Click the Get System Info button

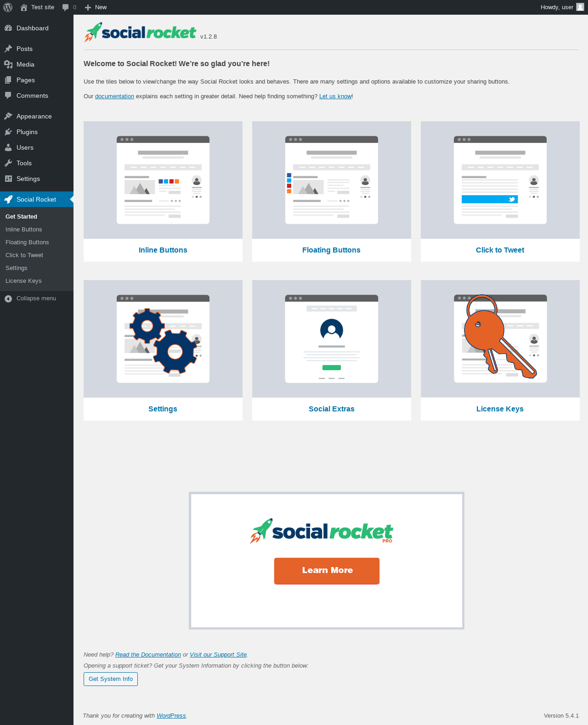click(x=111, y=679)
